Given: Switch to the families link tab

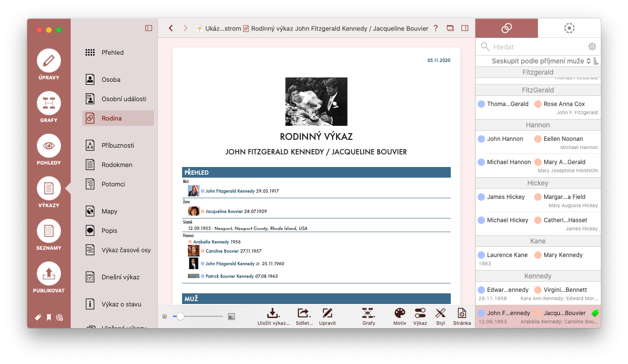Looking at the screenshot, I should click(x=506, y=28).
